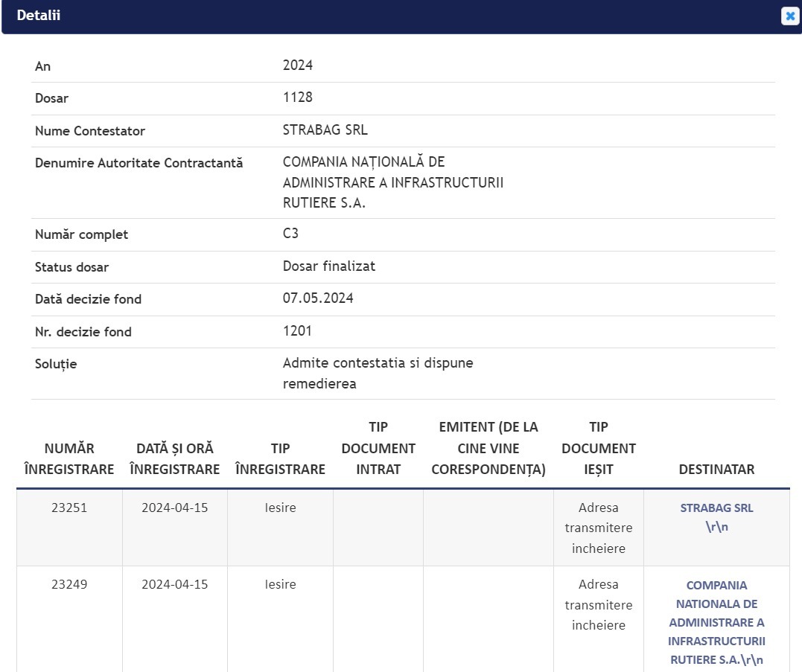
Task: Select Iesire in row 23251
Action: point(280,508)
